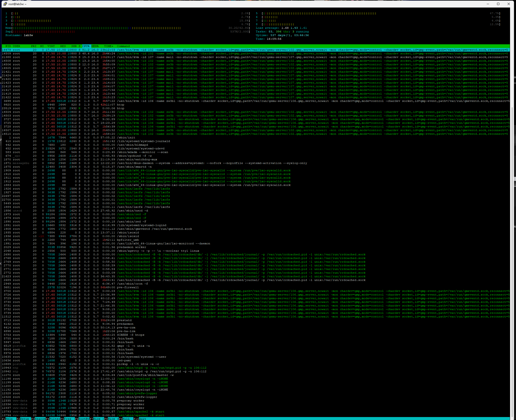Sort by the PID column header

pyautogui.click(x=8, y=46)
